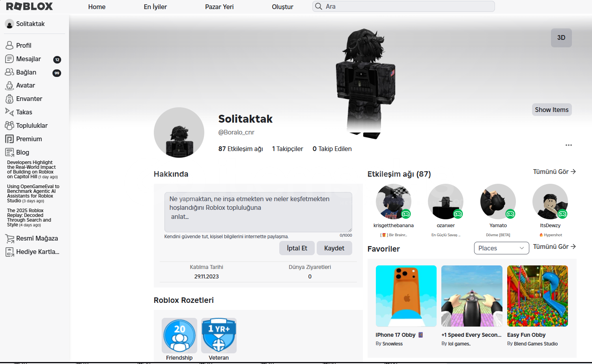Click the En Güçlü Savaş label under ozanxer
The width and height of the screenshot is (592, 364).
point(446,235)
